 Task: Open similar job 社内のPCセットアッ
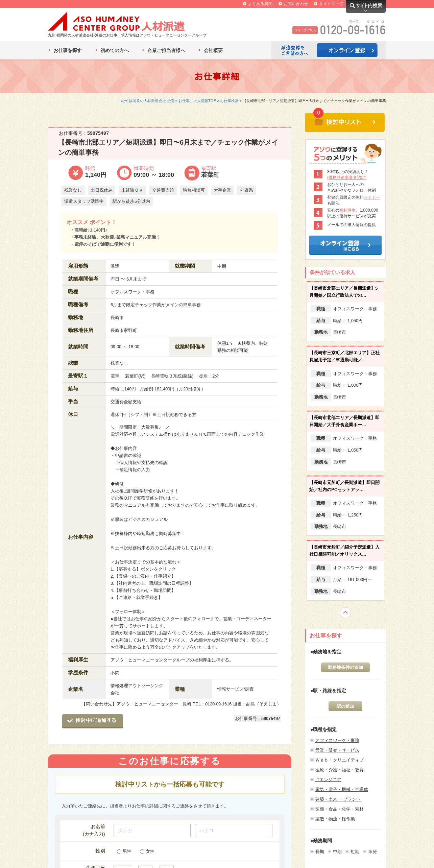[345, 486]
